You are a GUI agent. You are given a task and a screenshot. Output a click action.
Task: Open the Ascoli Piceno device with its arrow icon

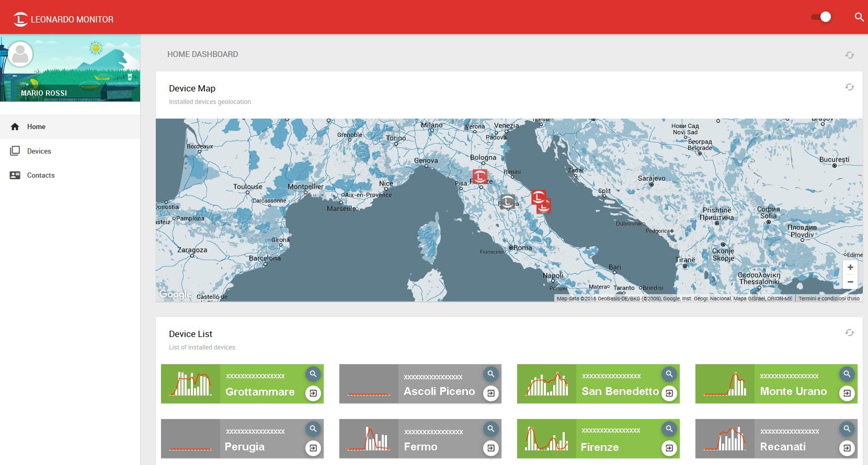(490, 393)
